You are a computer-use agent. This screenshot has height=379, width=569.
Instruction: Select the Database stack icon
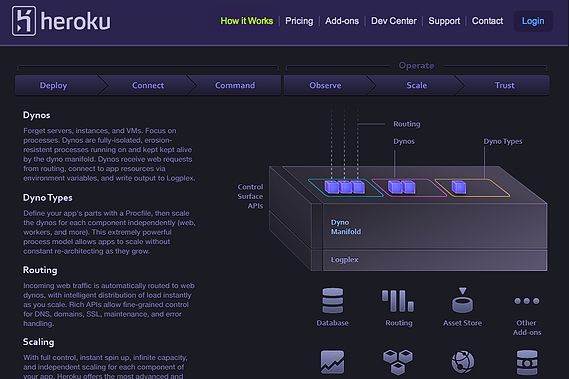332,300
